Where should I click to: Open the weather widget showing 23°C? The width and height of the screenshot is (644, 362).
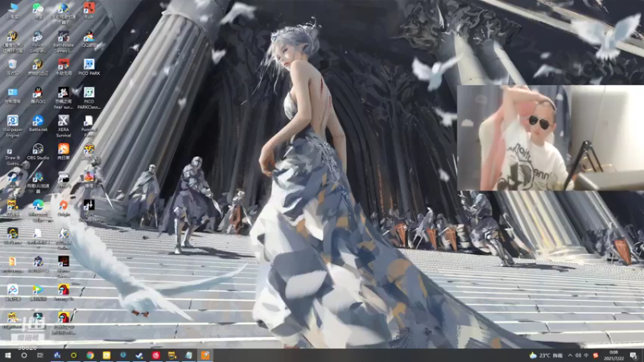pyautogui.click(x=546, y=356)
